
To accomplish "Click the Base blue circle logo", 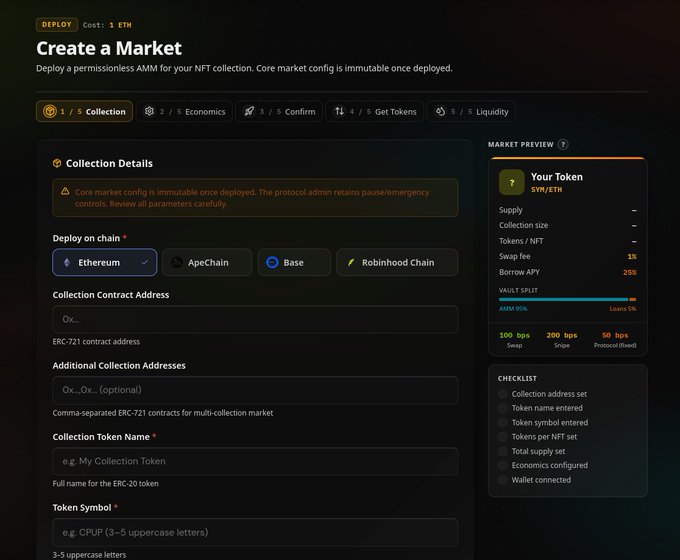I will click(x=272, y=262).
